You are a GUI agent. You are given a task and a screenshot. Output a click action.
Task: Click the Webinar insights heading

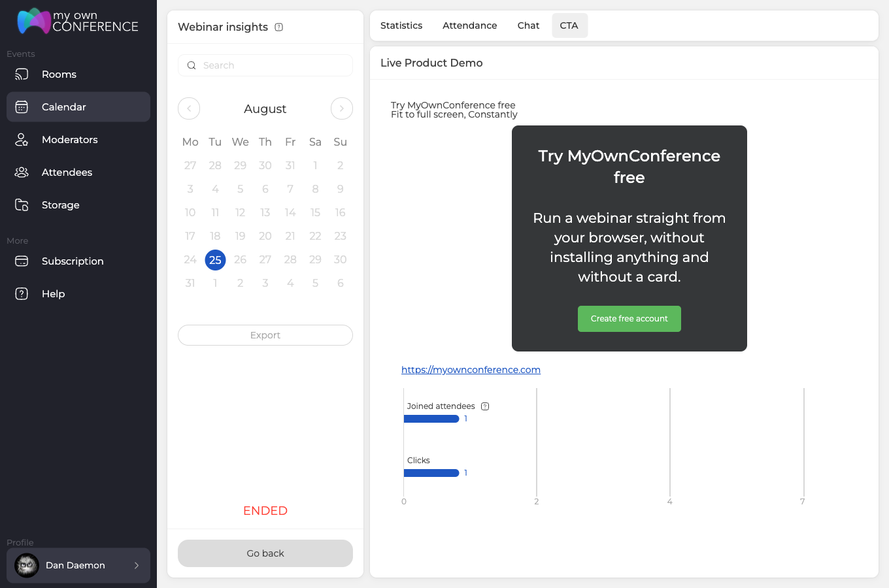point(223,27)
